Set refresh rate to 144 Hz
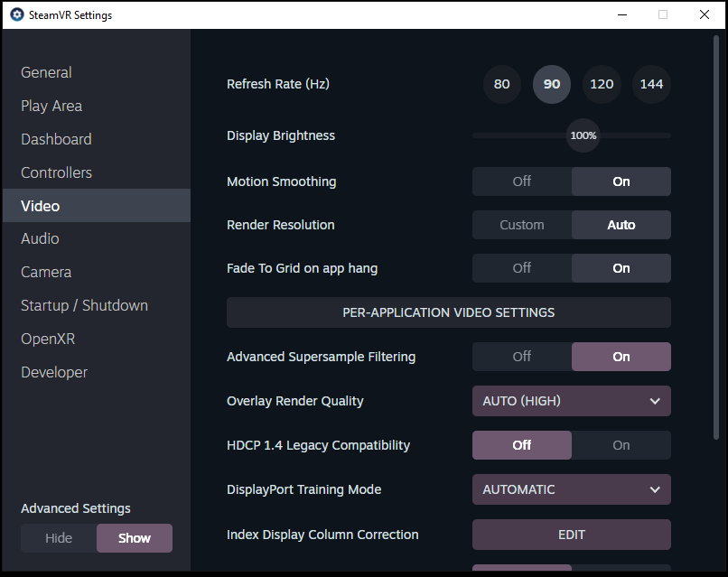Screen dimensions: 728x577 651,84
